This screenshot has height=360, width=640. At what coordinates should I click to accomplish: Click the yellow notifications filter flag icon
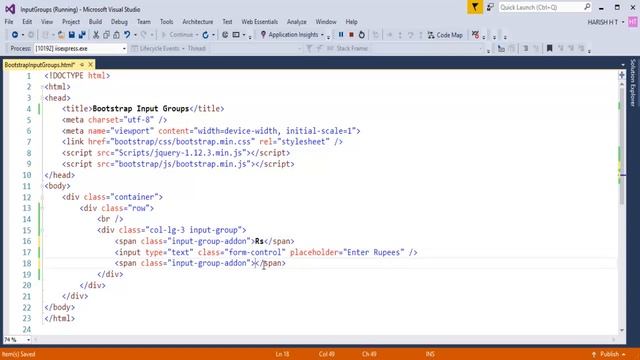[x=475, y=7]
